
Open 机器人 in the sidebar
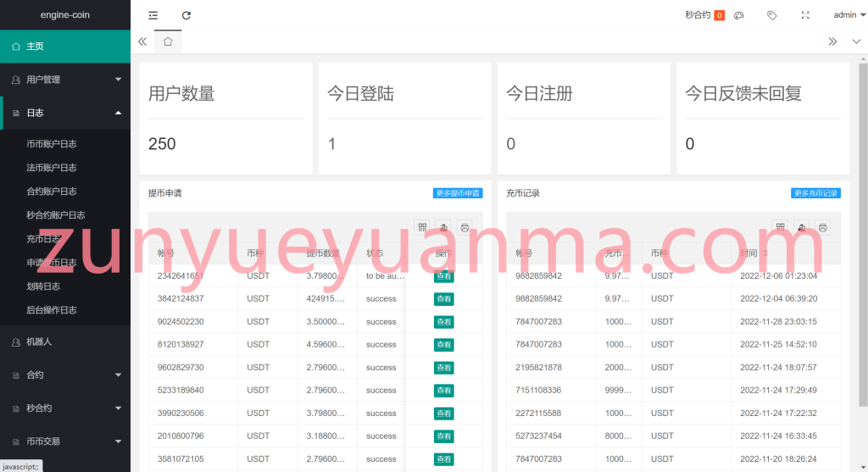65,342
